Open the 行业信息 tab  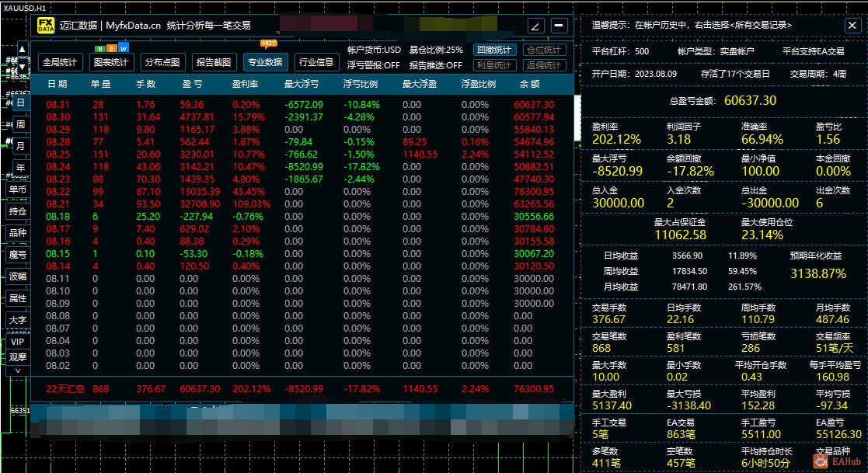point(316,62)
